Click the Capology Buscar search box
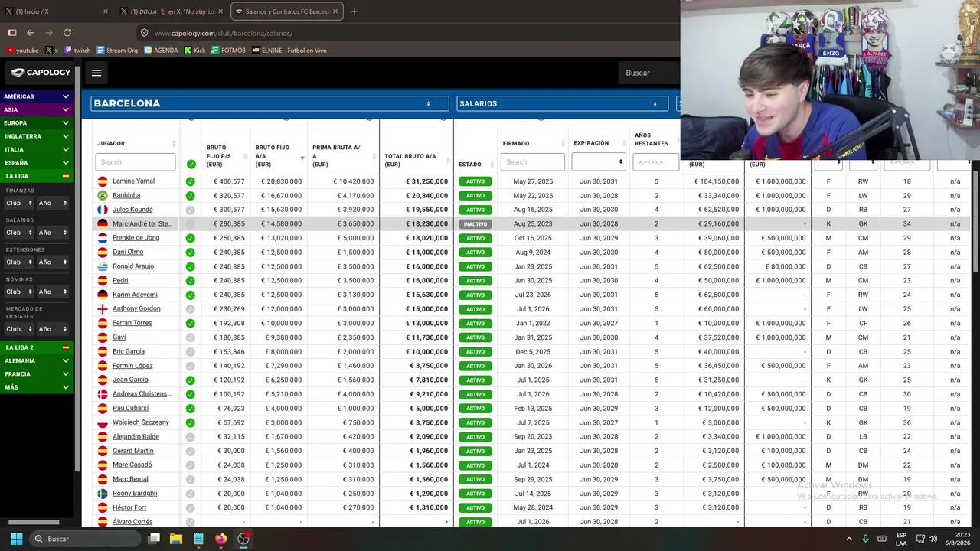 click(649, 73)
